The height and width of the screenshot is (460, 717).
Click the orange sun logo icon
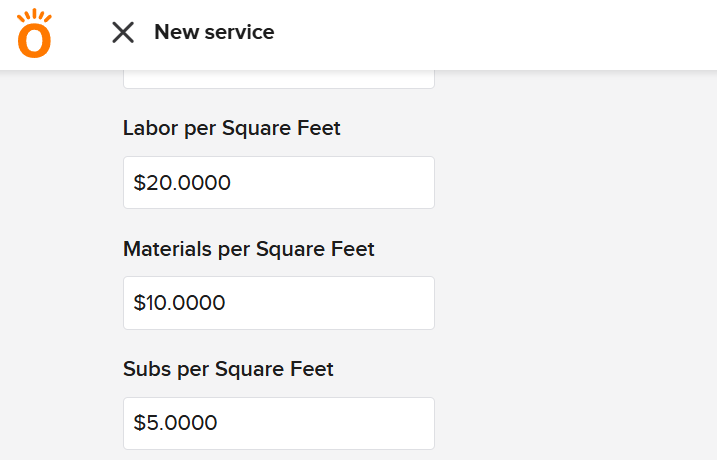[34, 33]
